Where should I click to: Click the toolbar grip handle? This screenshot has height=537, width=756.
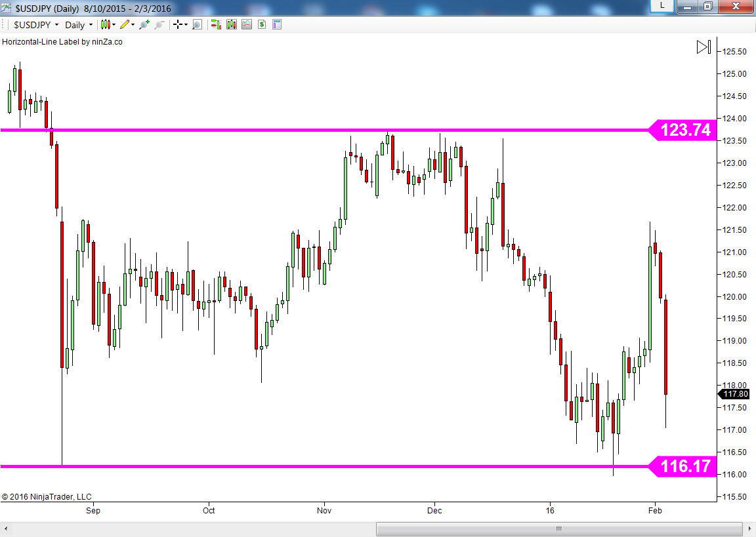coord(3,24)
